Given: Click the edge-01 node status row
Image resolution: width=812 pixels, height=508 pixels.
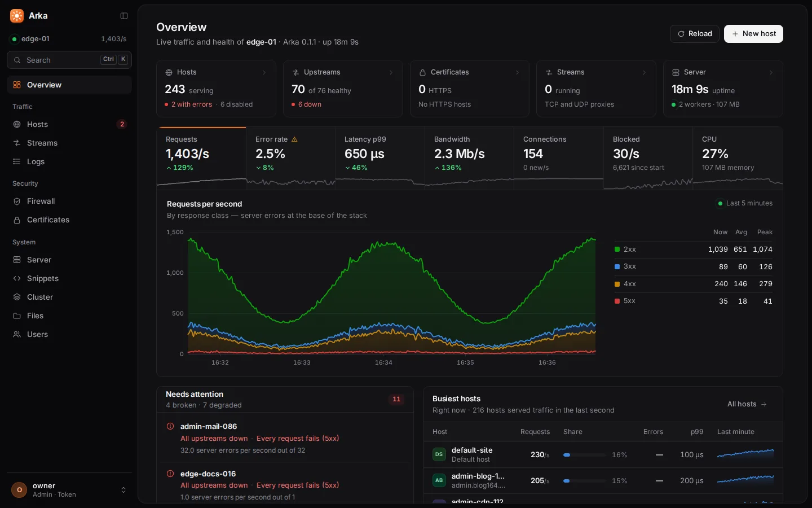Looking at the screenshot, I should pyautogui.click(x=69, y=39).
